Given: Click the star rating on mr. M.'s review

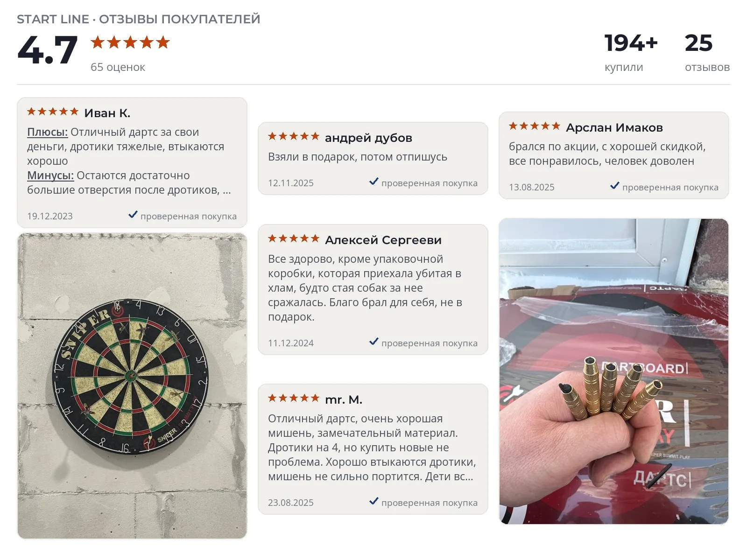Looking at the screenshot, I should point(294,398).
